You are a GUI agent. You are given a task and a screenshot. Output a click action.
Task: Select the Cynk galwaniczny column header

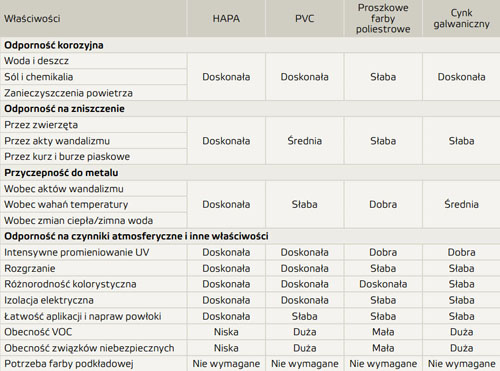(461, 18)
